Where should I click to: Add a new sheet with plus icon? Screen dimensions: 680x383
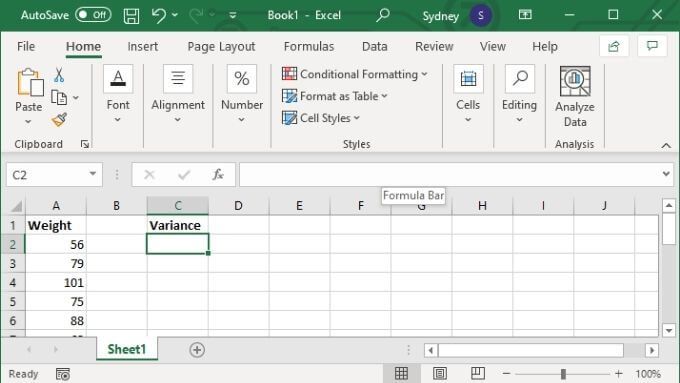[197, 350]
